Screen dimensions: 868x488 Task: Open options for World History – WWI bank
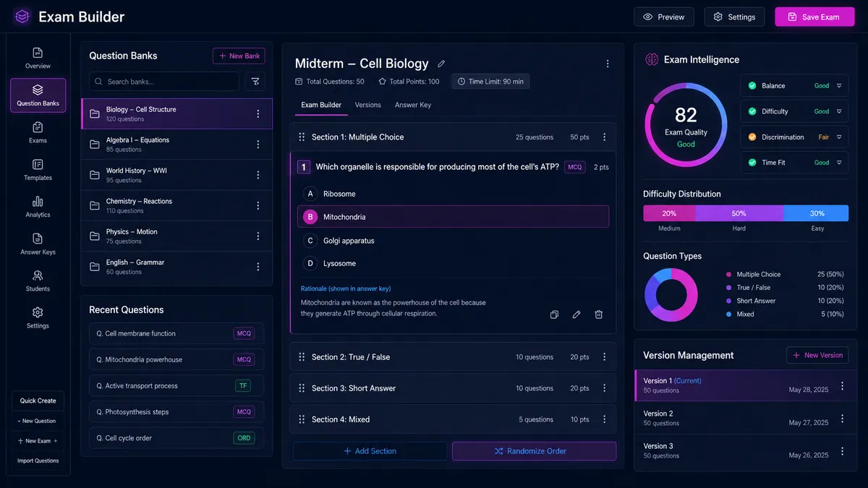pyautogui.click(x=258, y=175)
